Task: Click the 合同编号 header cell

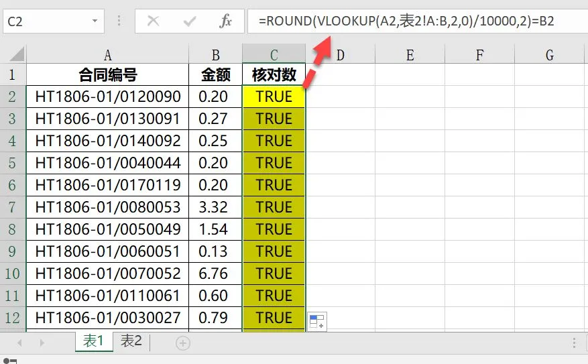Action: click(x=108, y=74)
